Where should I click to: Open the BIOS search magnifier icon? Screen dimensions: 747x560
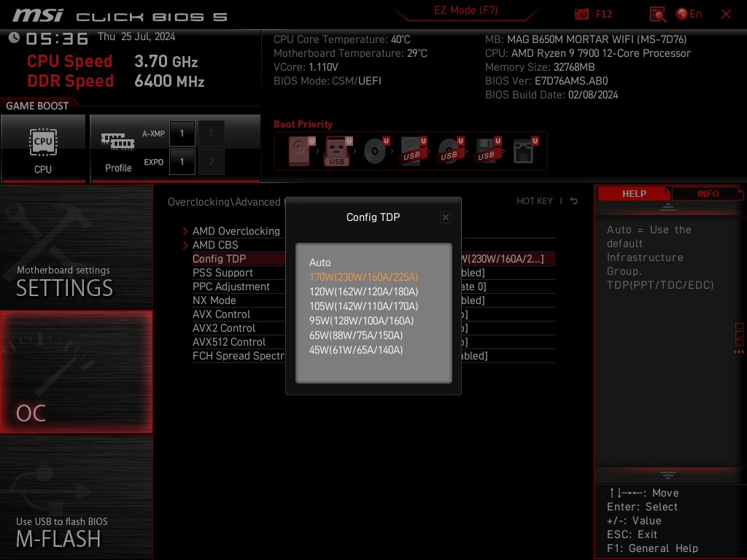657,15
